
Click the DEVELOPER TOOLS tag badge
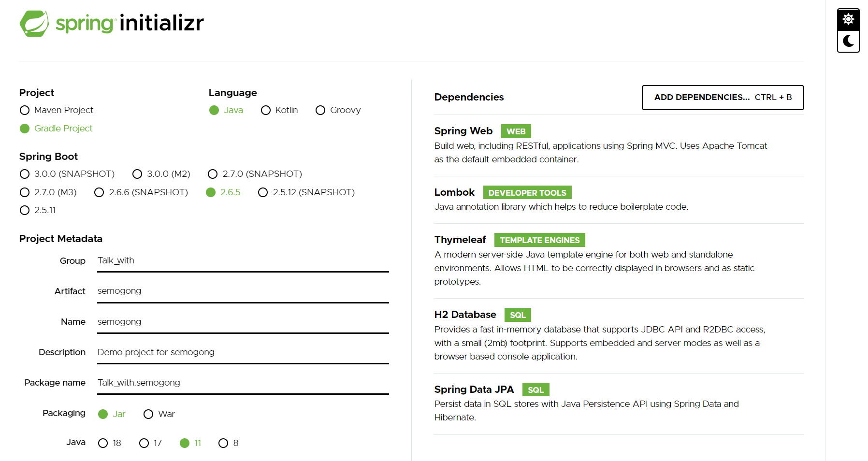[527, 193]
